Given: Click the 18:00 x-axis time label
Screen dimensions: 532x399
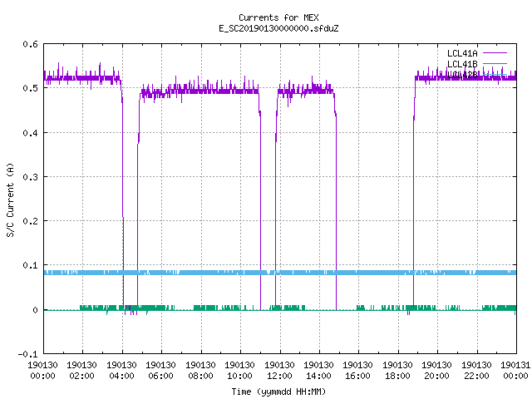Looking at the screenshot, I should [397, 376].
